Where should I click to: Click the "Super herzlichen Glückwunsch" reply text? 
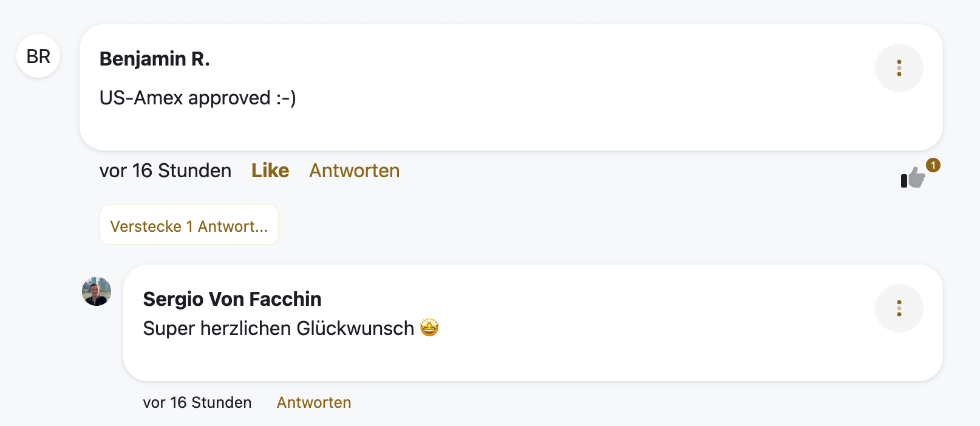[x=278, y=328]
